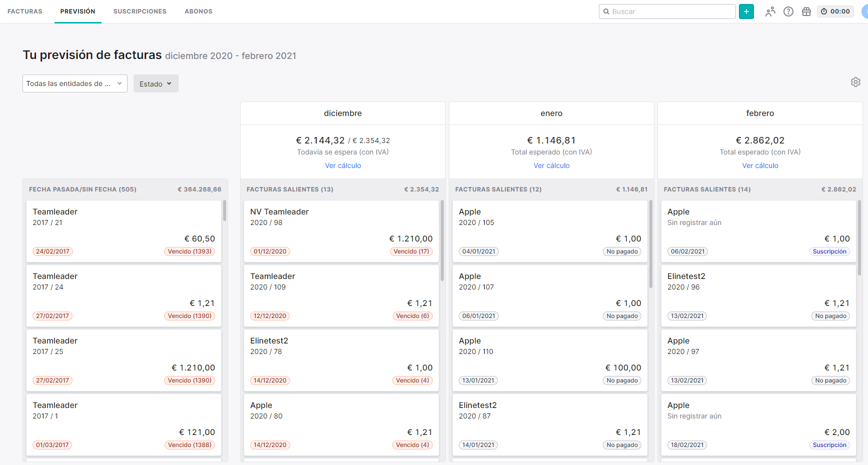The image size is (868, 465).
Task: Open the contacts/users icon in header
Action: (x=770, y=11)
